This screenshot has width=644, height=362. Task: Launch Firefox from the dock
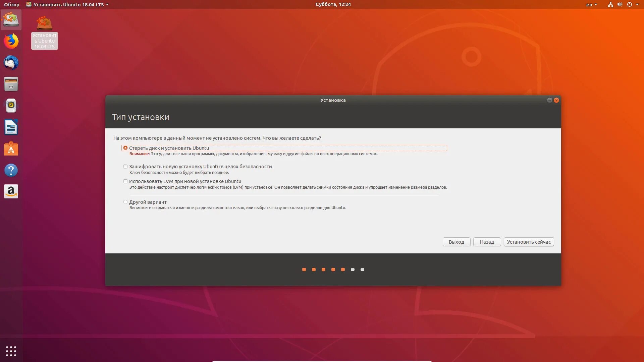11,41
